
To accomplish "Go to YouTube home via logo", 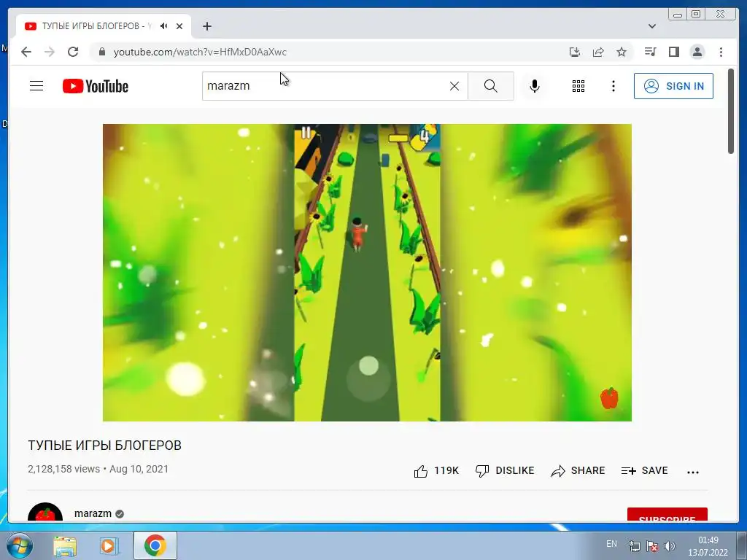I will click(x=96, y=86).
